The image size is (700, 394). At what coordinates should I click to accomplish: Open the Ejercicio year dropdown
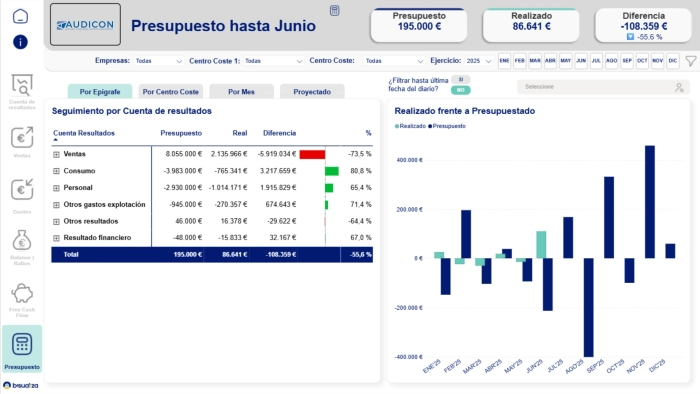tap(479, 61)
